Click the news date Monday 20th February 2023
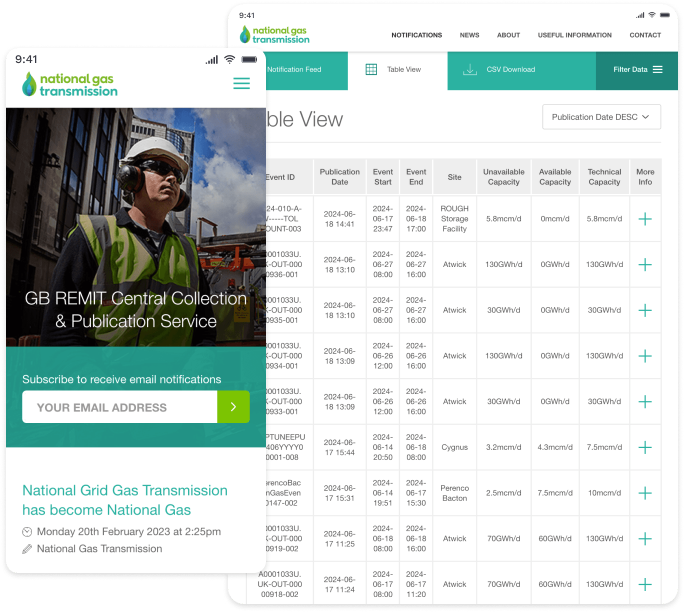Viewport: 684px width, 616px height. point(128,531)
